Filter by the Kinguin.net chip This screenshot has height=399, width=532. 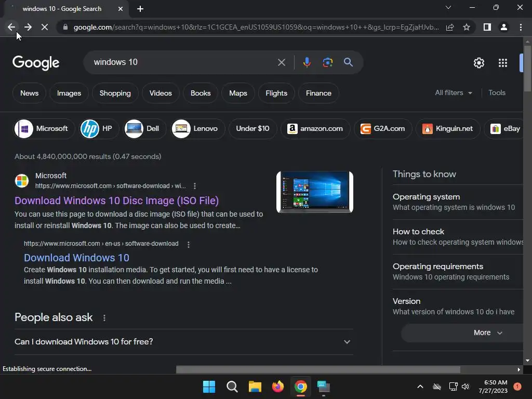pyautogui.click(x=448, y=129)
